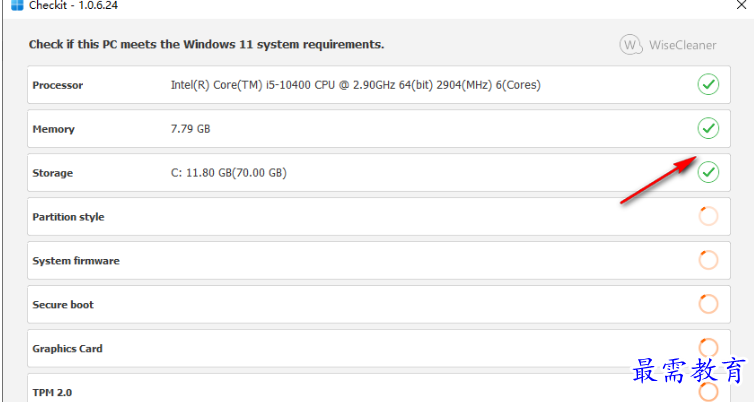Close the Checkit window
This screenshot has width=754, height=402.
pyautogui.click(x=741, y=5)
